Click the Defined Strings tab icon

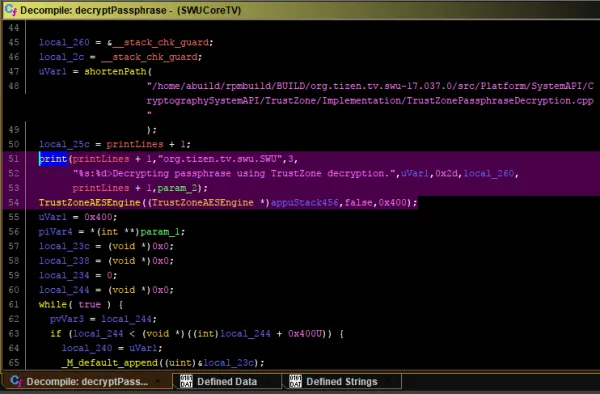click(295, 381)
